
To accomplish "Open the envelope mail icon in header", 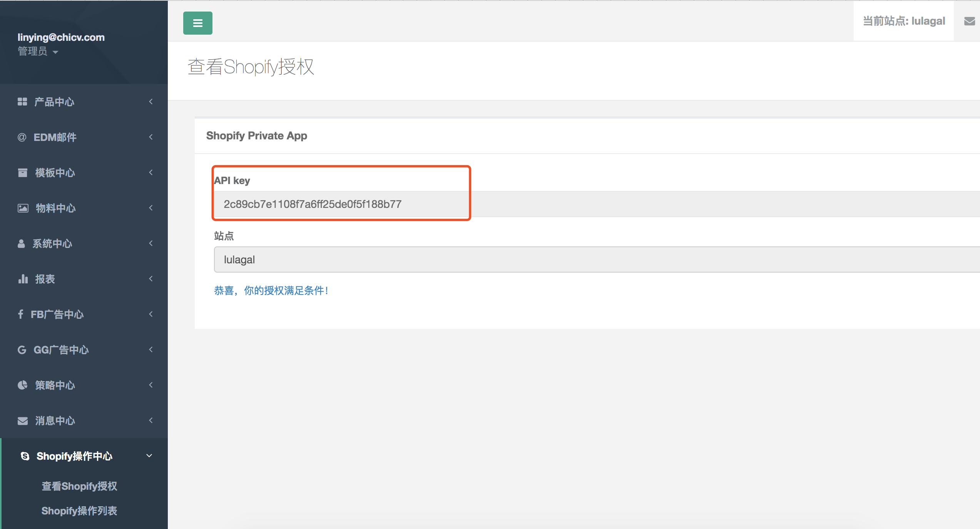I will point(969,21).
